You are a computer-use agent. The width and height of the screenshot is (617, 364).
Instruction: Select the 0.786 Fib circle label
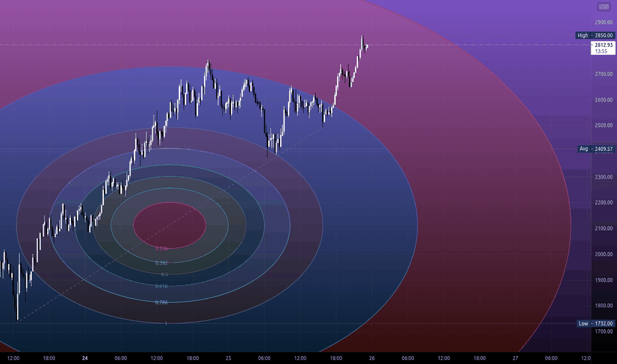(162, 302)
